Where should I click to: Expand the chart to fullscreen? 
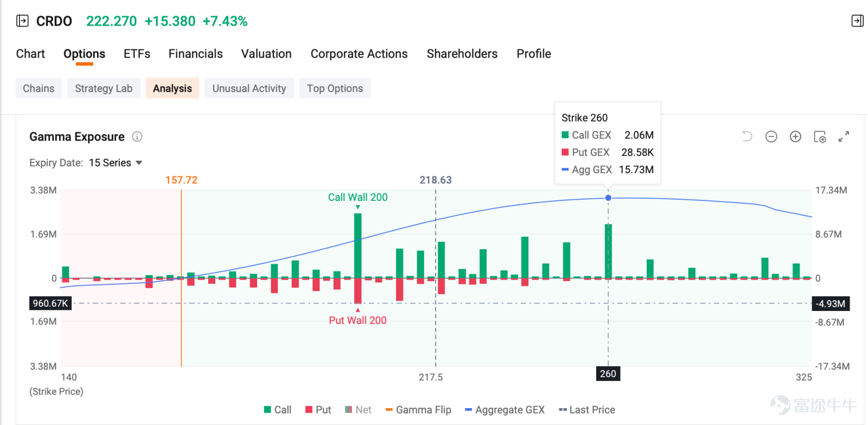(844, 137)
